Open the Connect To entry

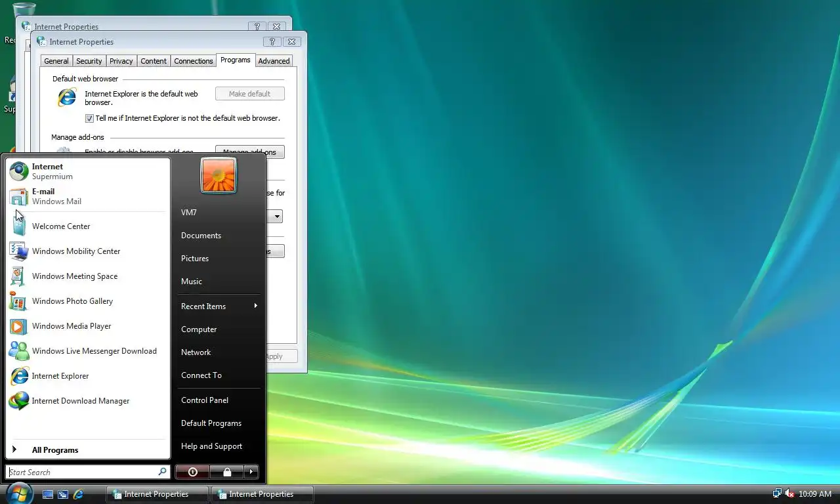click(219, 375)
